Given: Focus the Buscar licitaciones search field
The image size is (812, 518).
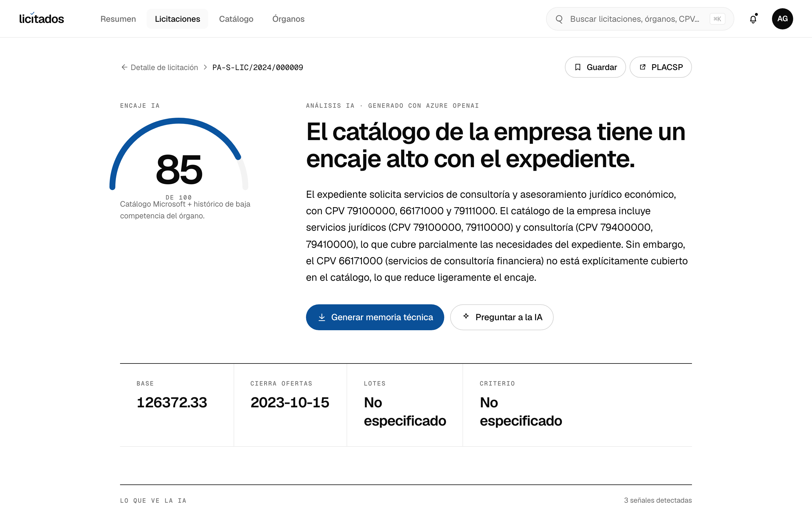Looking at the screenshot, I should [640, 19].
